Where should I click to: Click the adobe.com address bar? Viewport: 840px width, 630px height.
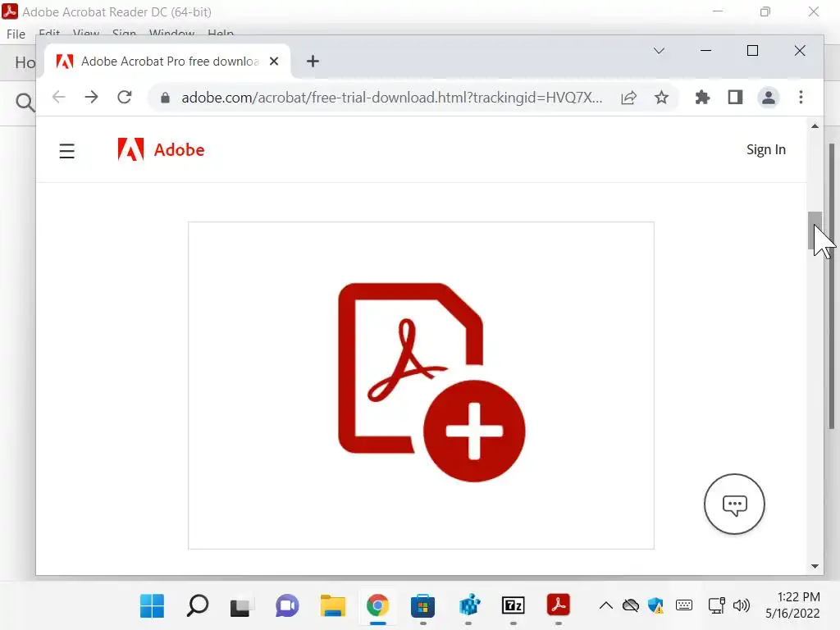point(391,98)
